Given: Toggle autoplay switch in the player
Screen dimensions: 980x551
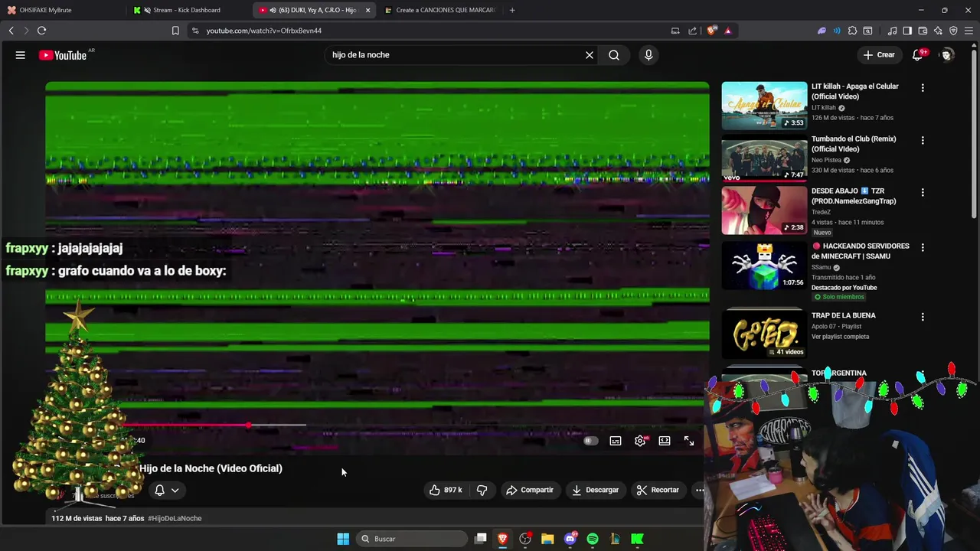Looking at the screenshot, I should pyautogui.click(x=590, y=441).
